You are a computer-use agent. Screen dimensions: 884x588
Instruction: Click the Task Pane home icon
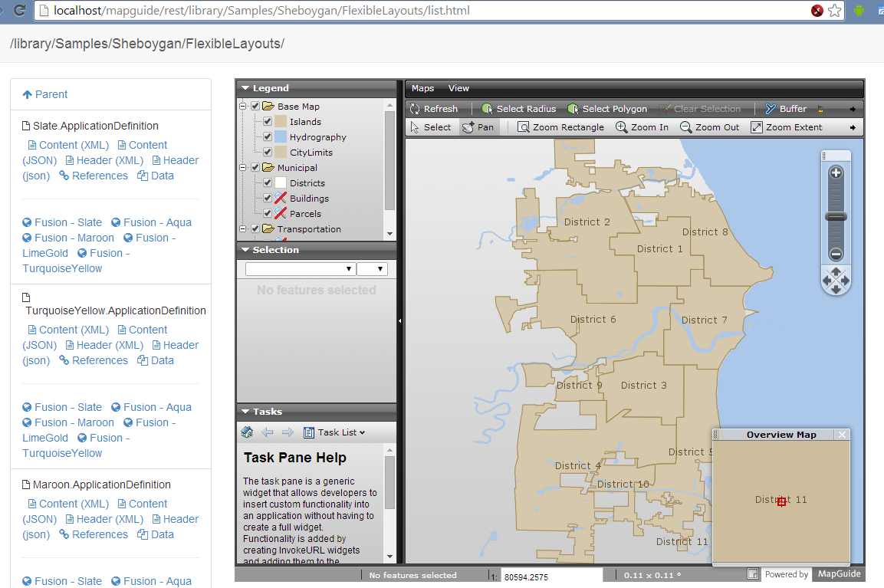(x=246, y=432)
